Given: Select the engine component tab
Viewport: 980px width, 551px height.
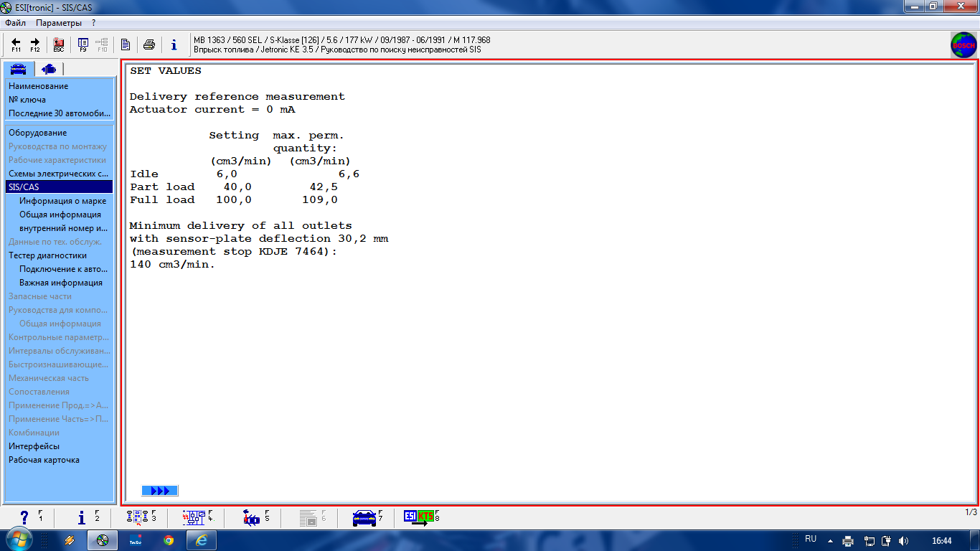Looking at the screenshot, I should (49, 69).
